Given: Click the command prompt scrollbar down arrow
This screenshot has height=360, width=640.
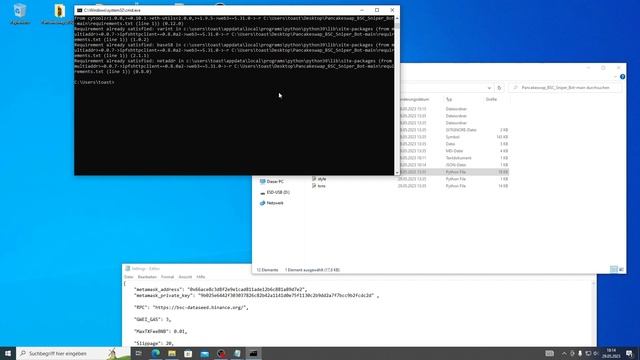Looking at the screenshot, I should click(x=397, y=173).
